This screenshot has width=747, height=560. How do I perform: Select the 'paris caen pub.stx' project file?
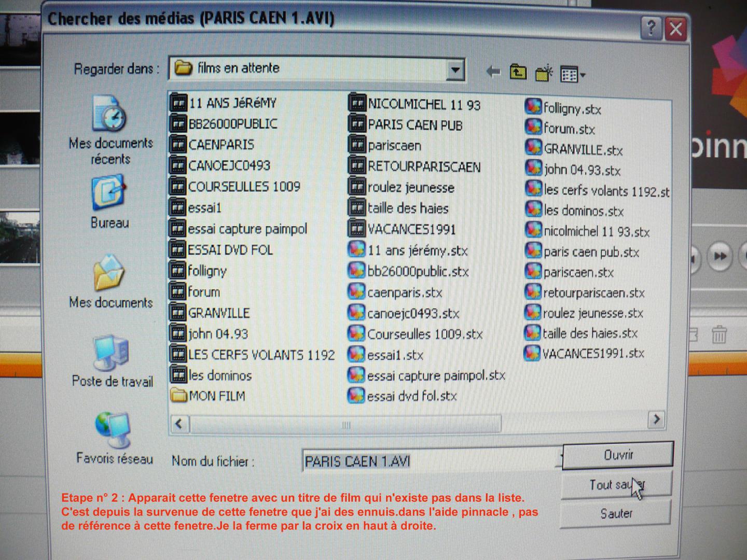[582, 252]
